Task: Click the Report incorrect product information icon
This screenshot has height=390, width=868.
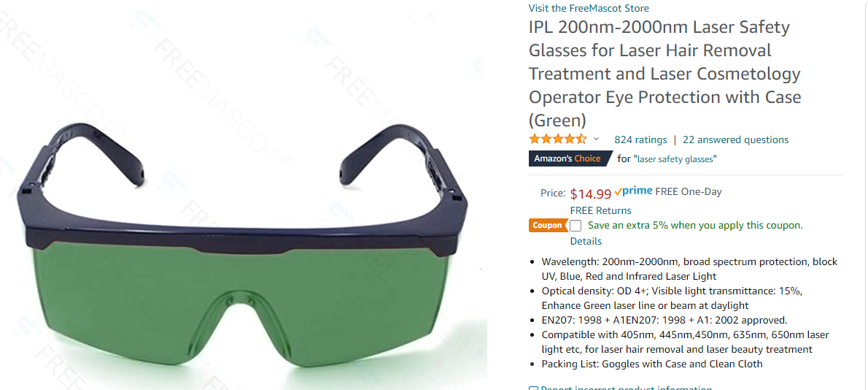Action: pos(533,388)
